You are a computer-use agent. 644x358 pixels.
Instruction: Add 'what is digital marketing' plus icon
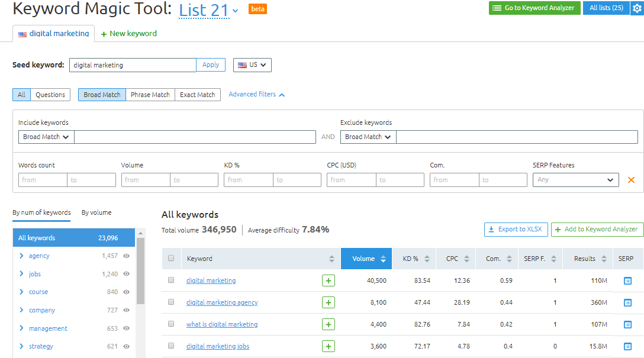point(329,324)
